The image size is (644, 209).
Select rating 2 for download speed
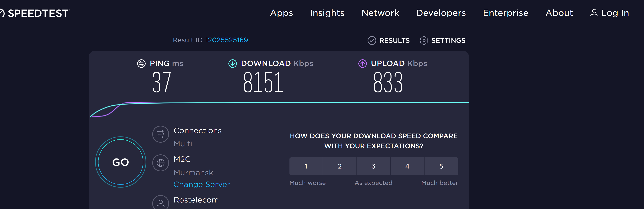(340, 166)
